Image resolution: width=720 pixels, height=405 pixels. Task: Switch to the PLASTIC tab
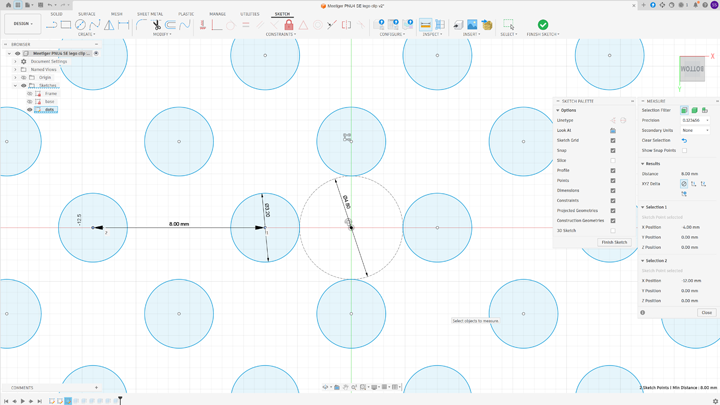click(x=186, y=14)
